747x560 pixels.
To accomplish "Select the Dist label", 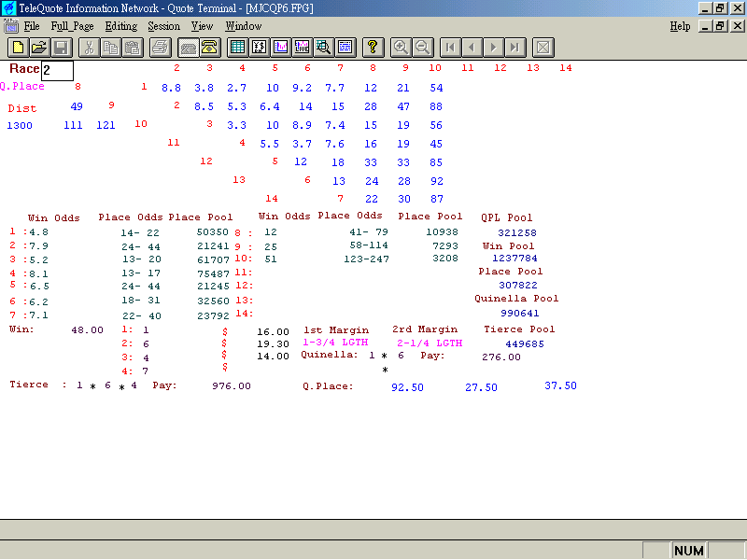I will click(22, 108).
